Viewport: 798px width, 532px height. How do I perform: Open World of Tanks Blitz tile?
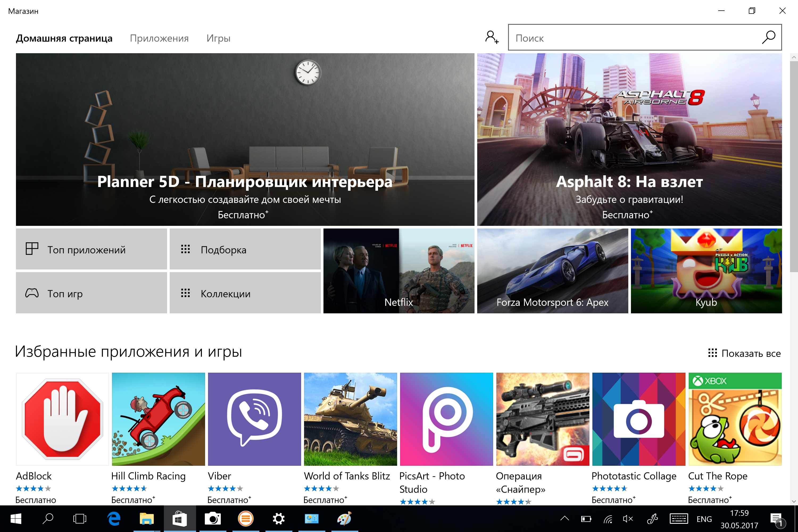351,419
